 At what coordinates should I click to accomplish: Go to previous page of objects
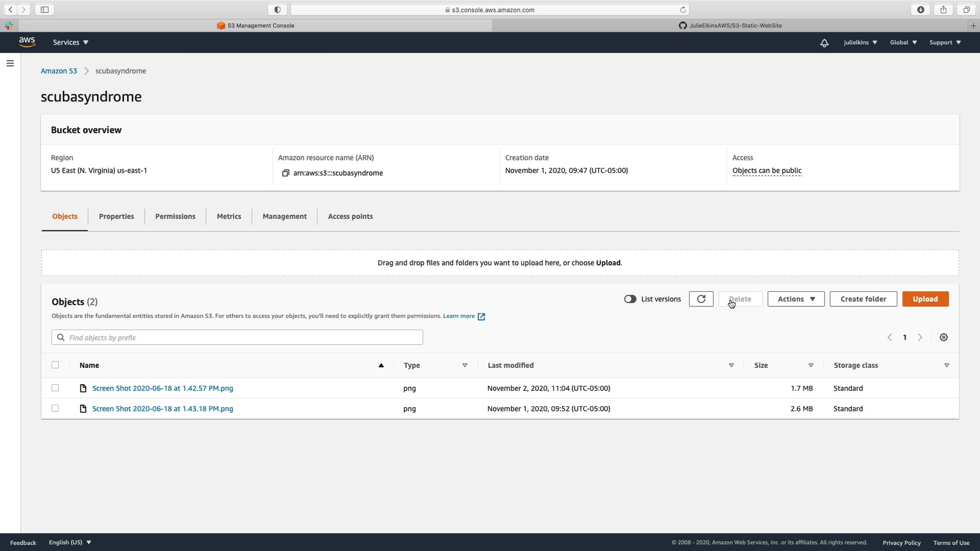(x=890, y=337)
